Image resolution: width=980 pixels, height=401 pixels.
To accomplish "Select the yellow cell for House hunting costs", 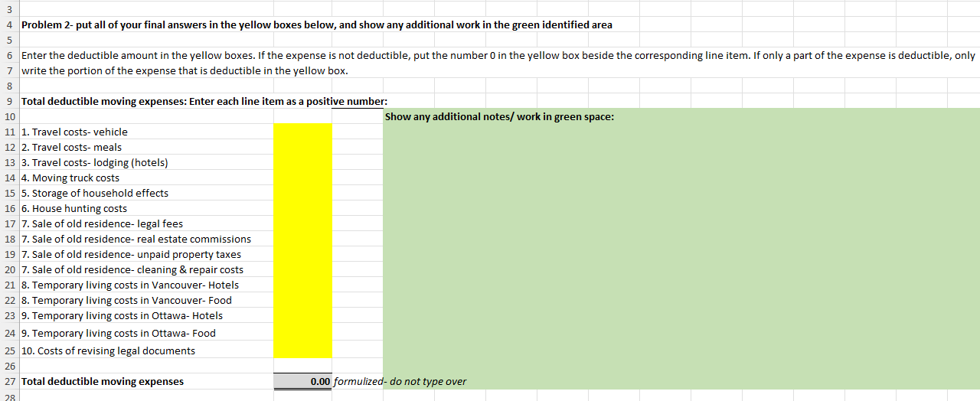I will [x=302, y=208].
